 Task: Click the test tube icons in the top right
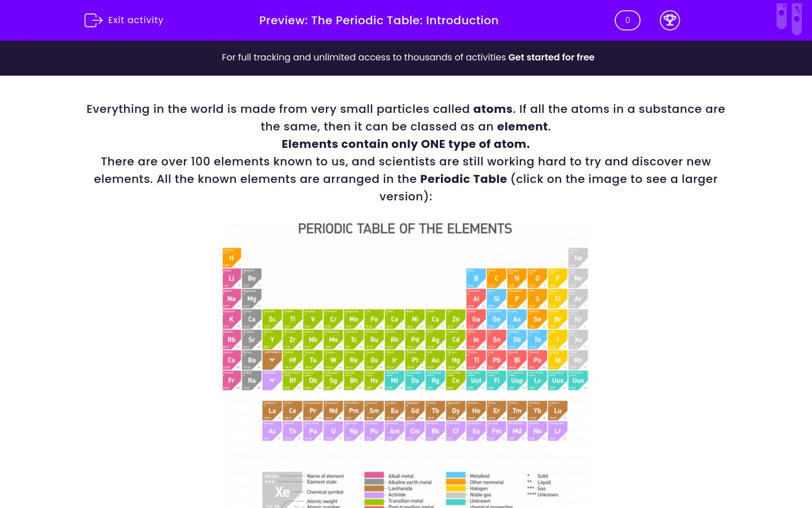pyautogui.click(x=789, y=19)
